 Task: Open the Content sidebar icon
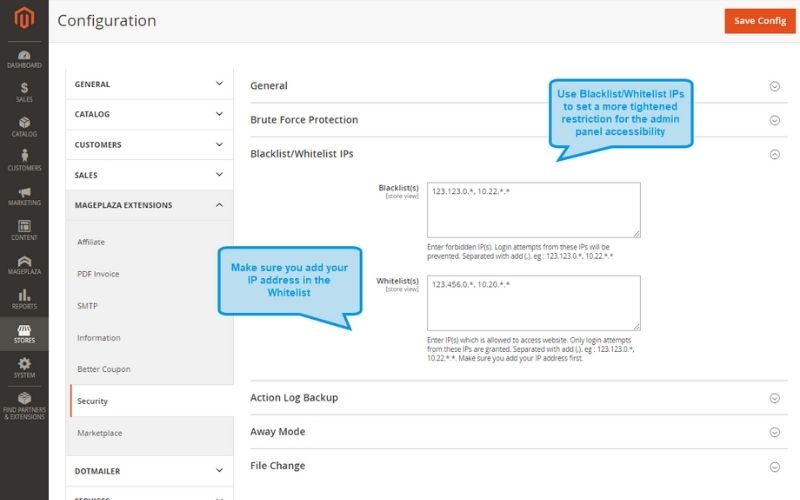click(24, 230)
